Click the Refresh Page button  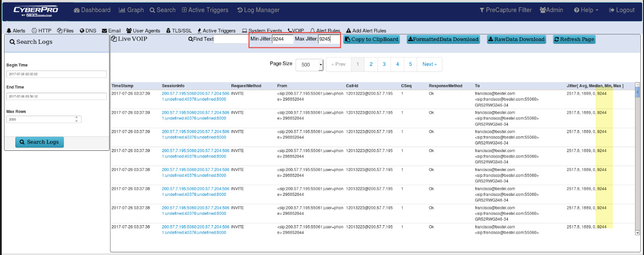[574, 39]
